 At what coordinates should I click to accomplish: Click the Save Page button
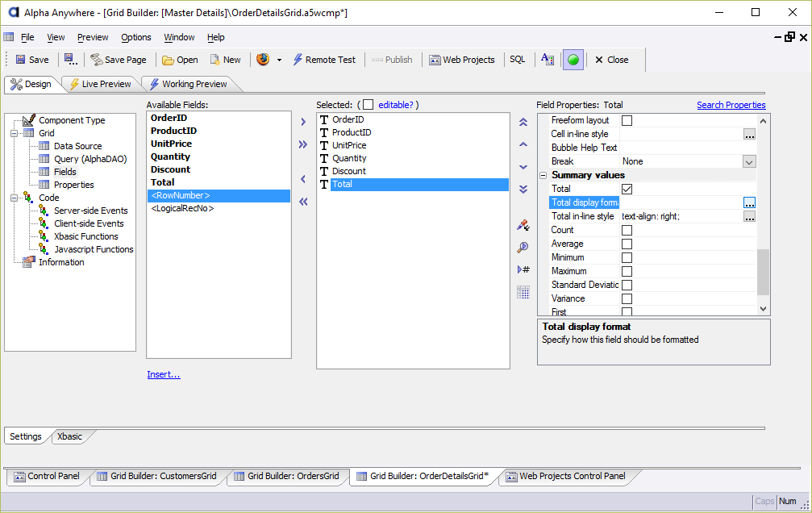pos(119,60)
